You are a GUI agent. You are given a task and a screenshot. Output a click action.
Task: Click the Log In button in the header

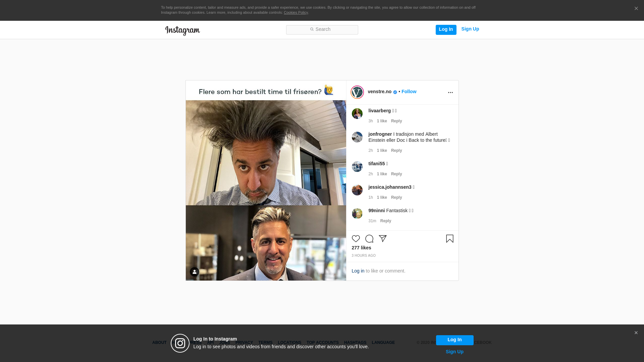[446, 29]
